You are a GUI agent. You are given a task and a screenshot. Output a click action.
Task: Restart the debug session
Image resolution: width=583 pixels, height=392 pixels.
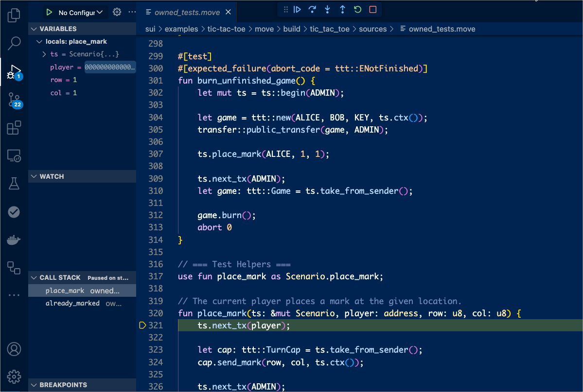[x=357, y=9]
